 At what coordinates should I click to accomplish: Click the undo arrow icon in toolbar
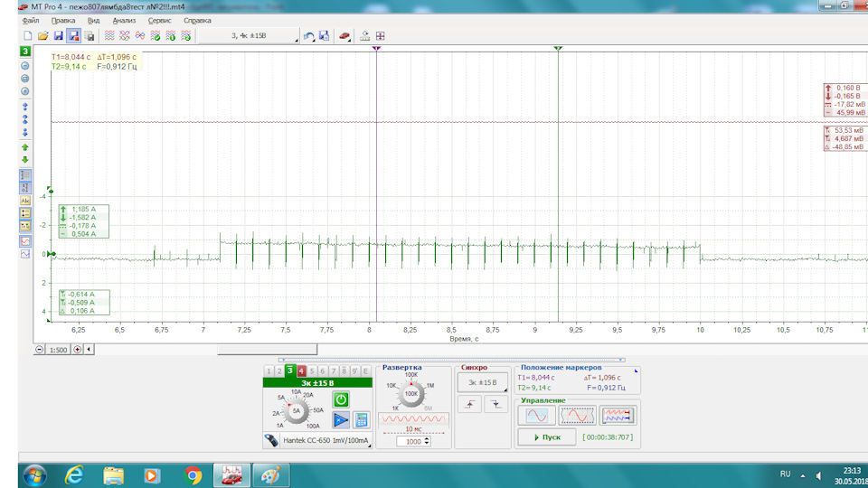click(308, 36)
